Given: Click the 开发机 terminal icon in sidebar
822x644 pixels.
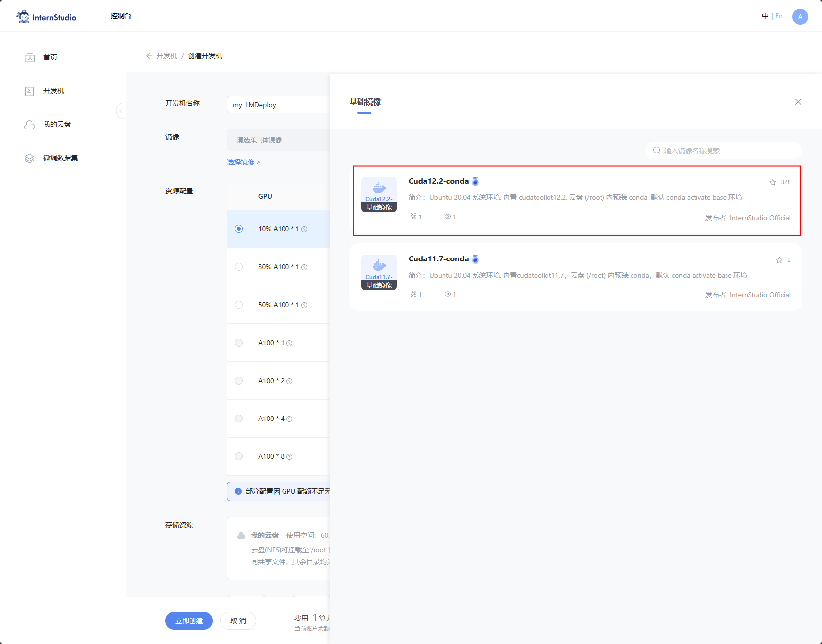Looking at the screenshot, I should tap(30, 91).
